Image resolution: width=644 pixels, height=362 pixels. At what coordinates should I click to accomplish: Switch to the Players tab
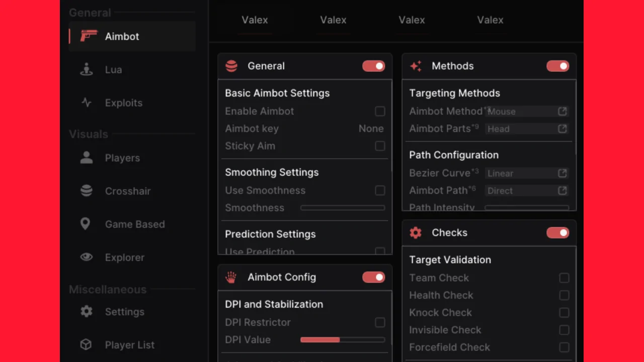pos(132,158)
